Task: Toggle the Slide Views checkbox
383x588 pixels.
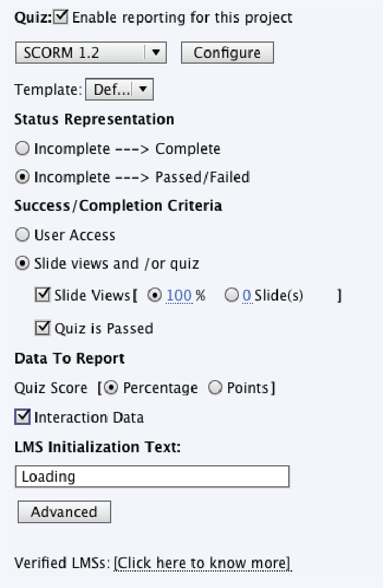Action: pyautogui.click(x=43, y=295)
